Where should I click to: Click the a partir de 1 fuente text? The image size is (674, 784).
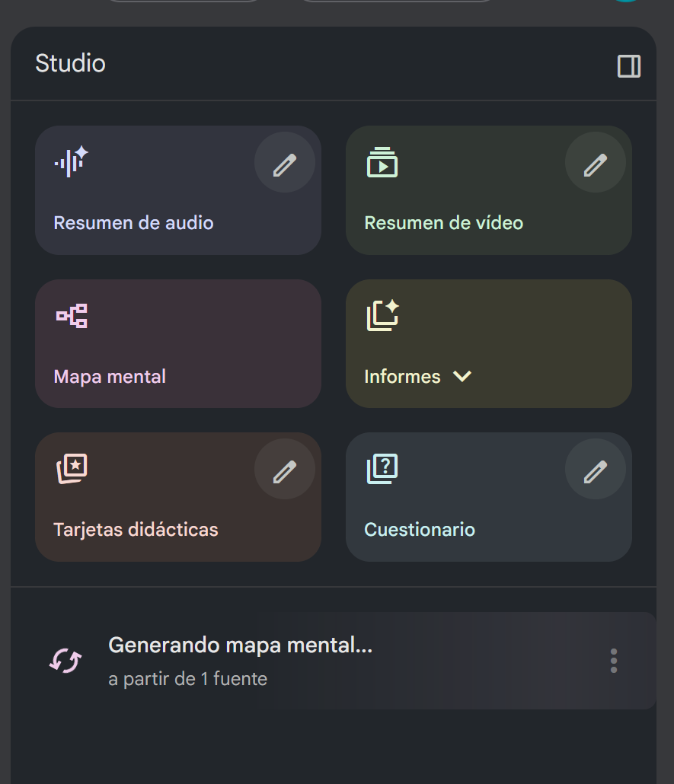point(188,678)
